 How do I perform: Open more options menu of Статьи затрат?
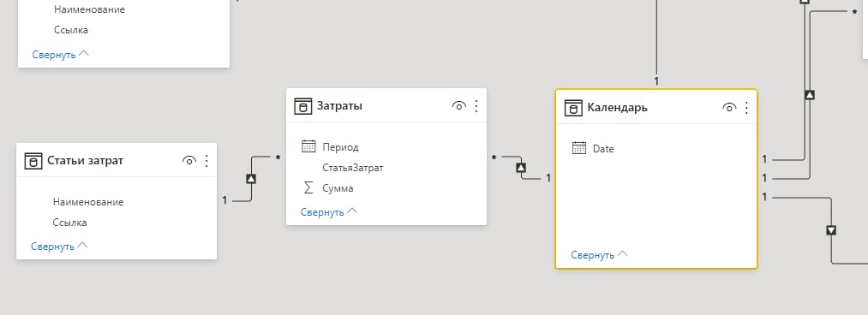pyautogui.click(x=207, y=161)
